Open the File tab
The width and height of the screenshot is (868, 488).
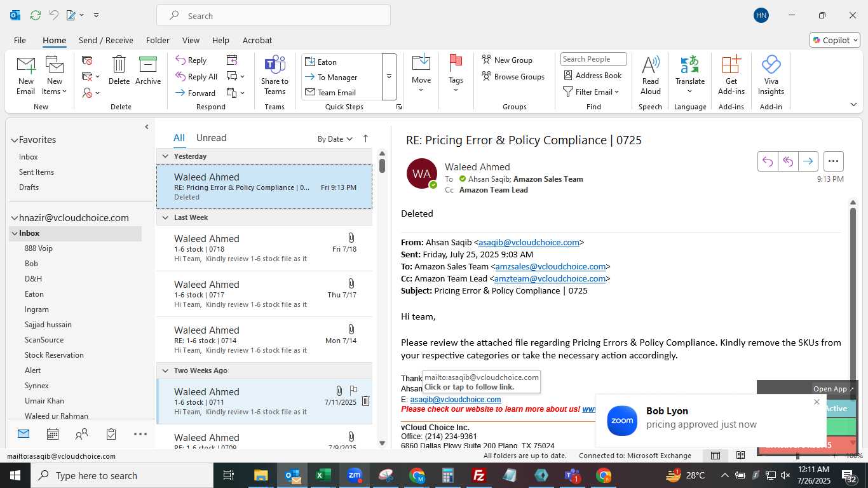[x=20, y=40]
